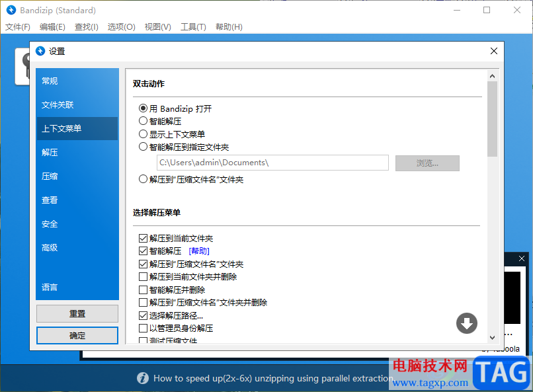Open the 高级 settings tab
This screenshot has width=533, height=392.
click(77, 248)
